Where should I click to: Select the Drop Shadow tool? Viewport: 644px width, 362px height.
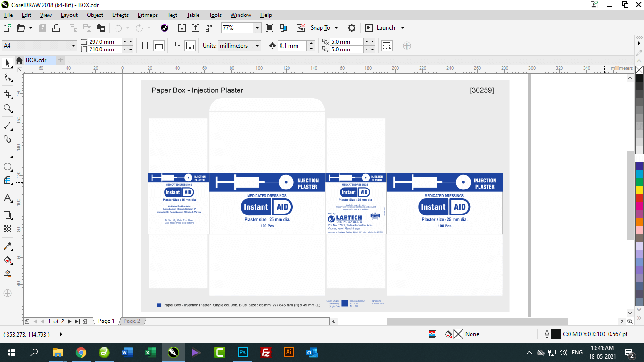point(8,215)
